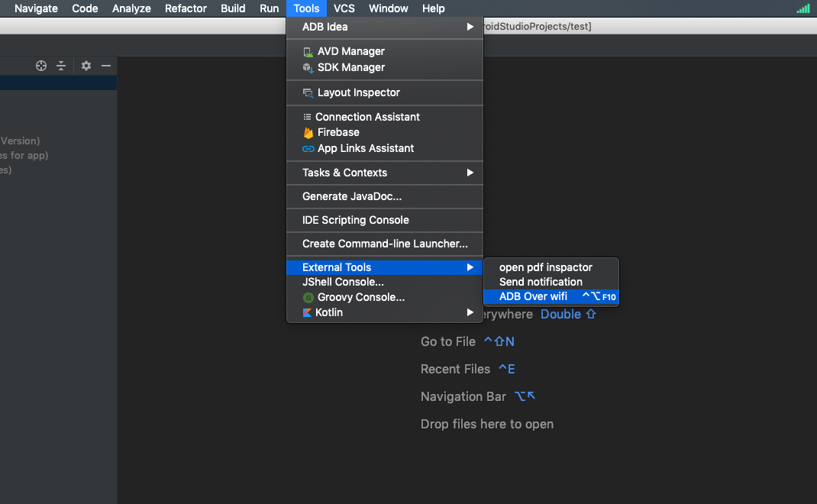This screenshot has width=817, height=504.
Task: Select Tasks & Contexts menu entry
Action: tap(385, 173)
